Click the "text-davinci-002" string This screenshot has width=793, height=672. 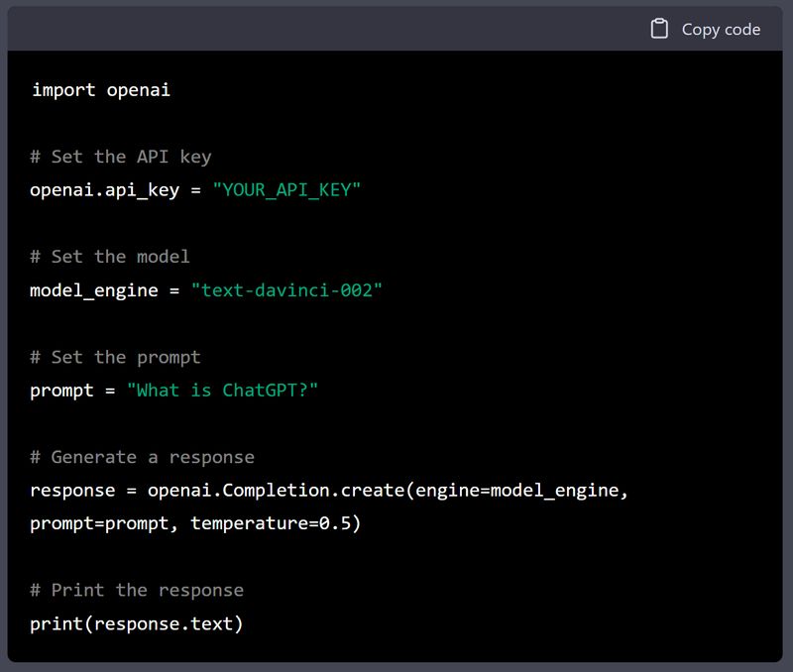point(286,290)
